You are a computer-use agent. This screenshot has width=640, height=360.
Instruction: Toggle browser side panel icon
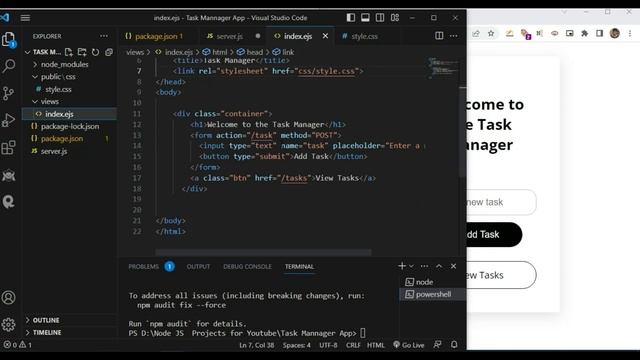click(x=600, y=33)
